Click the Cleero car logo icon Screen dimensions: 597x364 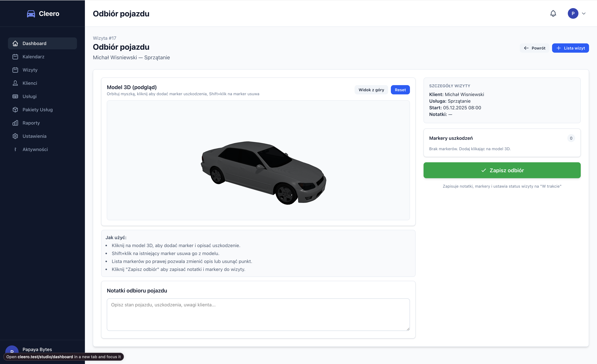click(31, 14)
